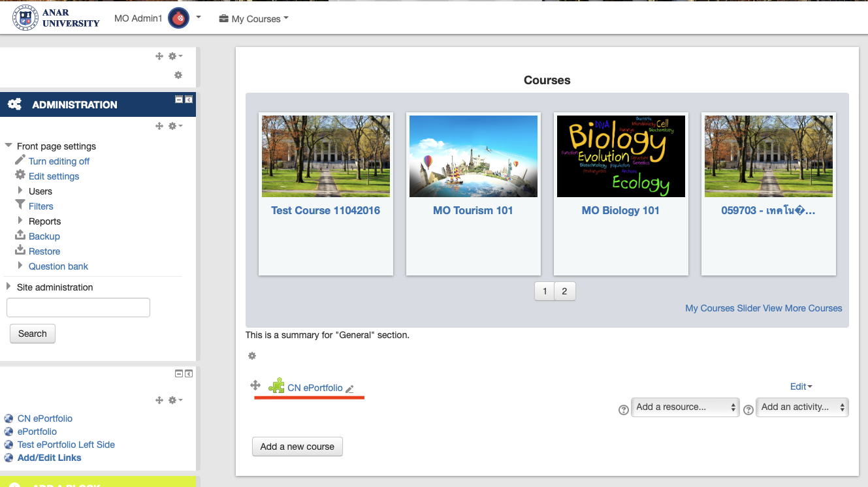Screen dimensions: 868x487
Task: Collapse the Front page settings tree
Action: coord(8,146)
